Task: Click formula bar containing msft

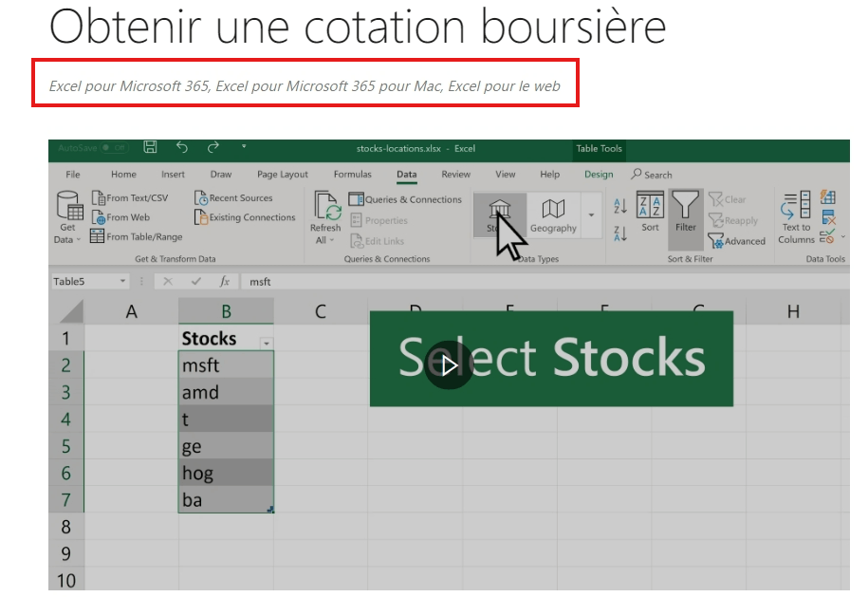Action: point(545,281)
